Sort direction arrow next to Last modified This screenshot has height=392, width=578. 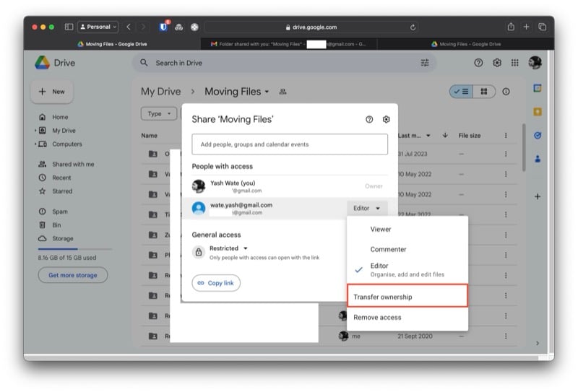(445, 135)
